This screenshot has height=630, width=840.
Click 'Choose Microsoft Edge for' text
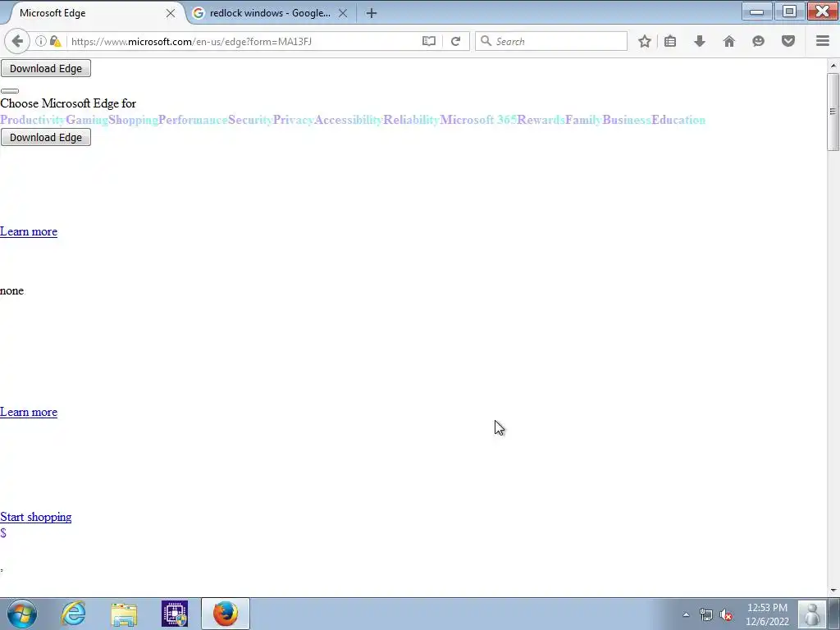[x=68, y=103]
